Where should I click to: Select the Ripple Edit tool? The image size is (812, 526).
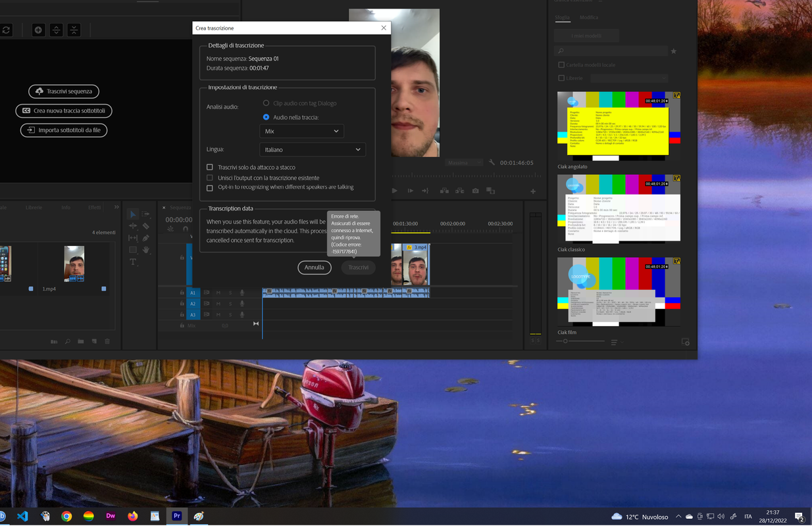132,226
